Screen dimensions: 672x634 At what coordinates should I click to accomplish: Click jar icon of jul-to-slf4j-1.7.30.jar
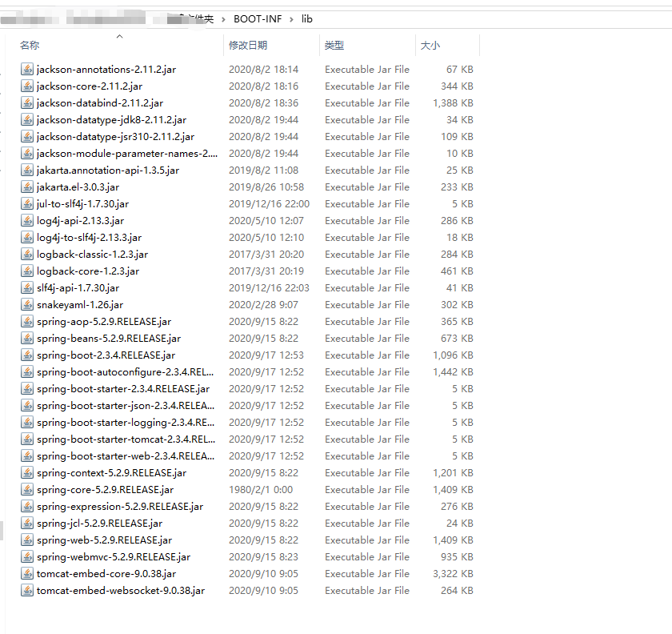(27, 204)
